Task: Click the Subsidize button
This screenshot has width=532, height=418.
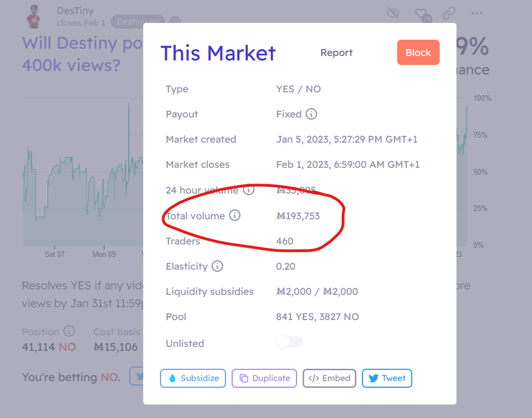Action: click(193, 378)
